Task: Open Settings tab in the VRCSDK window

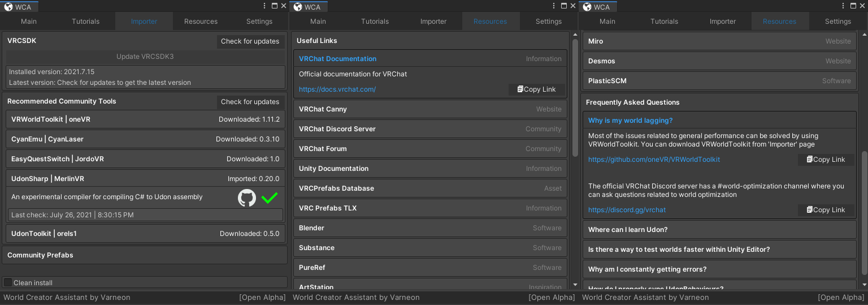Action: [x=259, y=22]
